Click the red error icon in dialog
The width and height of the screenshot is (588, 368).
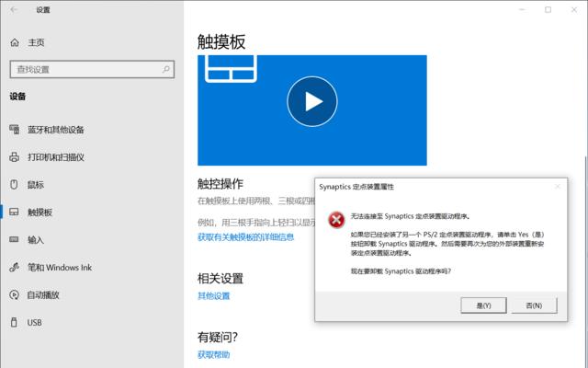tap(336, 220)
